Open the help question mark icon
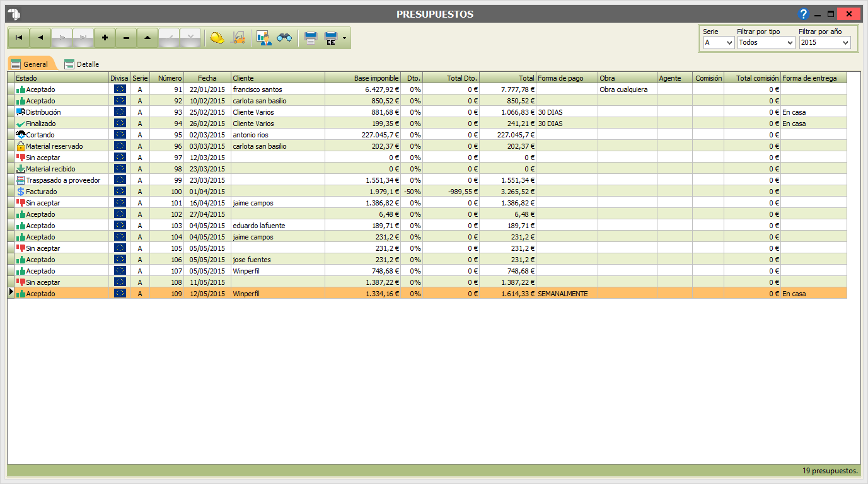868x484 pixels. pyautogui.click(x=804, y=14)
